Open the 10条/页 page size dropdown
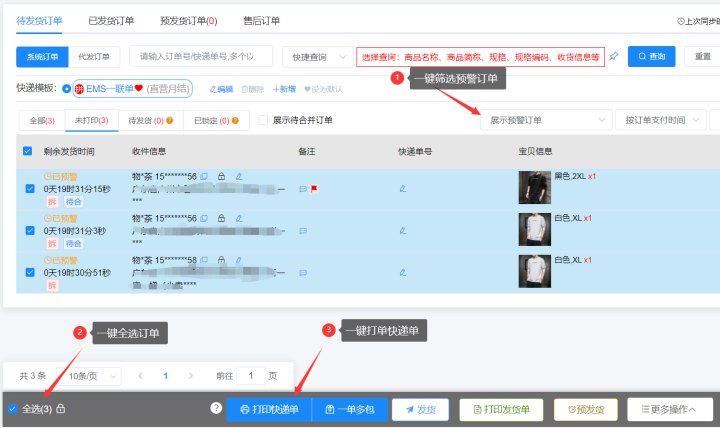Screen dimensions: 720x428 (x=89, y=376)
